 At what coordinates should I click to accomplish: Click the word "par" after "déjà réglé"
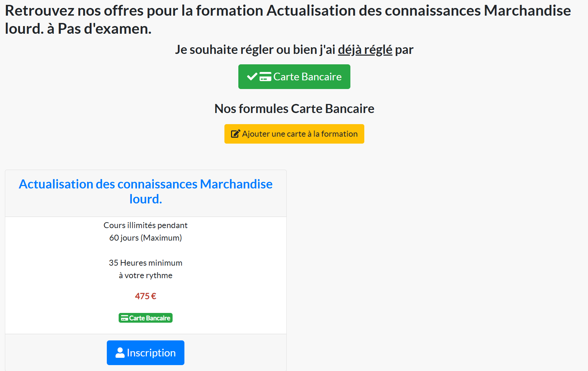404,50
